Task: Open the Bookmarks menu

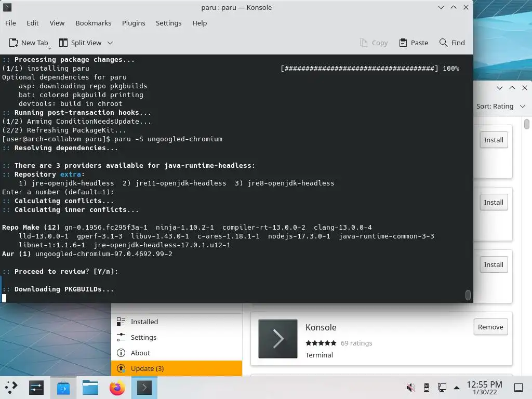Action: coord(94,23)
